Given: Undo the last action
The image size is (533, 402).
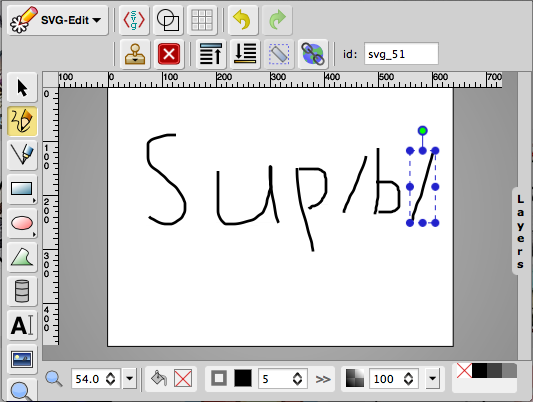Looking at the screenshot, I should click(x=243, y=20).
